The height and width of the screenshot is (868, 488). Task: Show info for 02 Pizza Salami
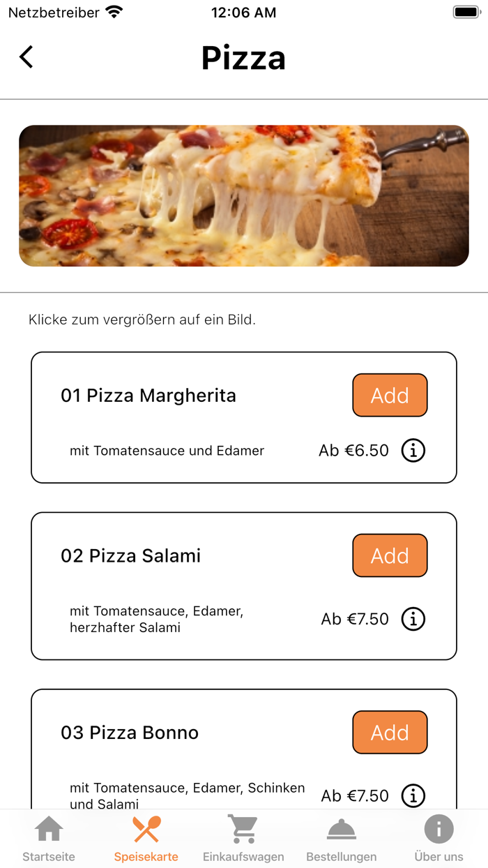413,619
